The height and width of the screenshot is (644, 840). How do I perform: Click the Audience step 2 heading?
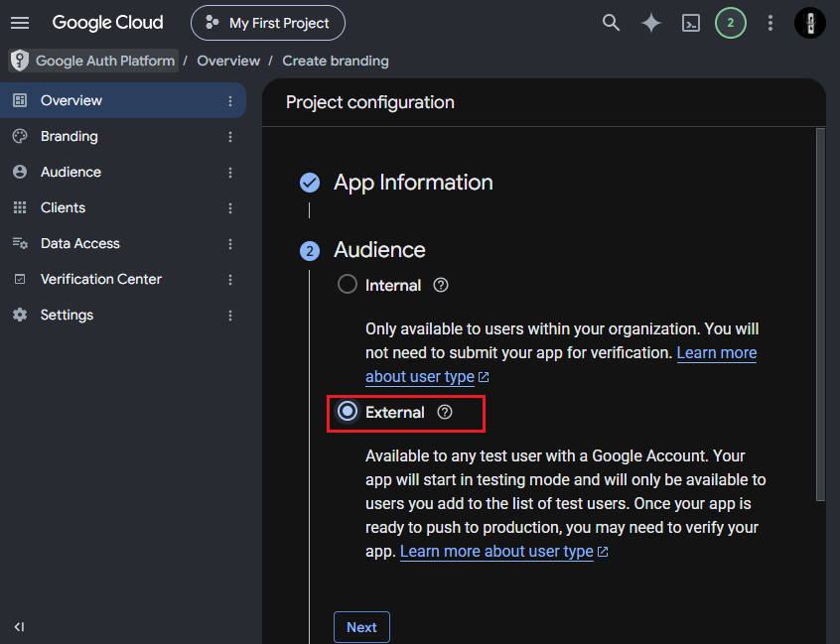(x=379, y=250)
